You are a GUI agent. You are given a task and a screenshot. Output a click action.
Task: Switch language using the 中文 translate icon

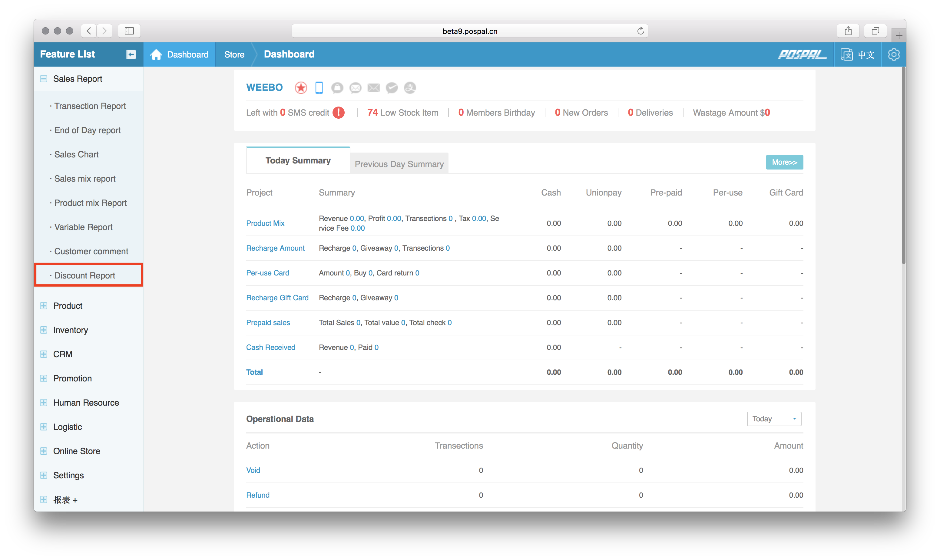(846, 54)
